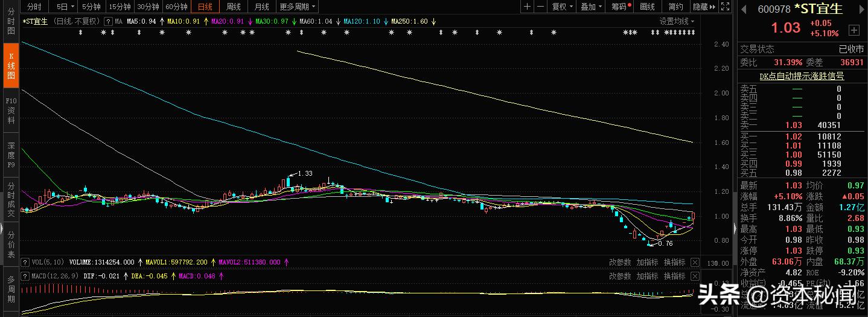Select 5分钟 period tab
This screenshot has height=317, width=868.
[91, 7]
